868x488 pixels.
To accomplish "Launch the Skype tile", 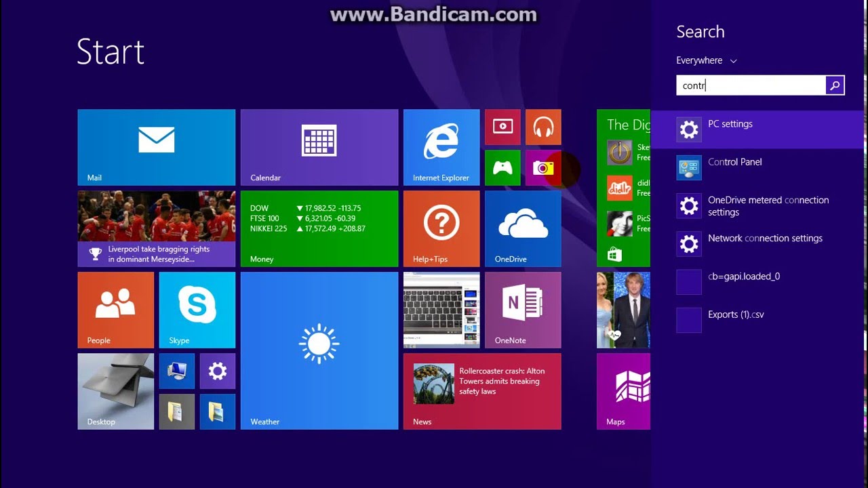I will point(197,310).
